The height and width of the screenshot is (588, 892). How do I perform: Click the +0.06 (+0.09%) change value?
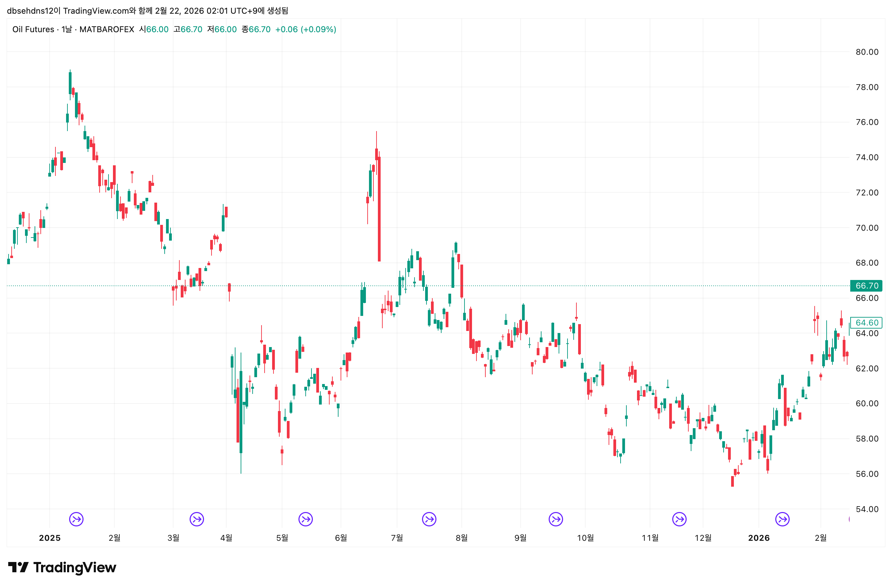305,29
